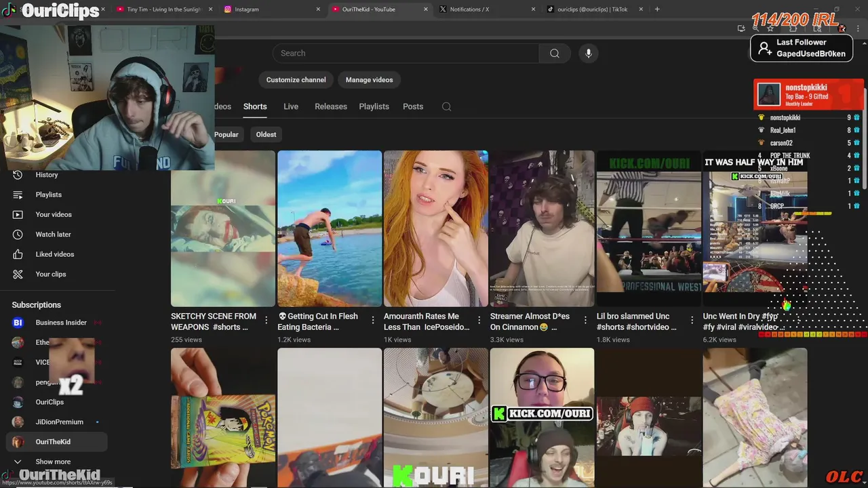Select the Playlists channel tab

tap(374, 106)
